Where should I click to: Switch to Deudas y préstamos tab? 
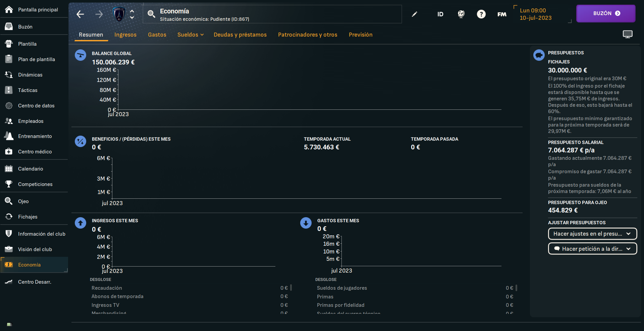pyautogui.click(x=240, y=35)
